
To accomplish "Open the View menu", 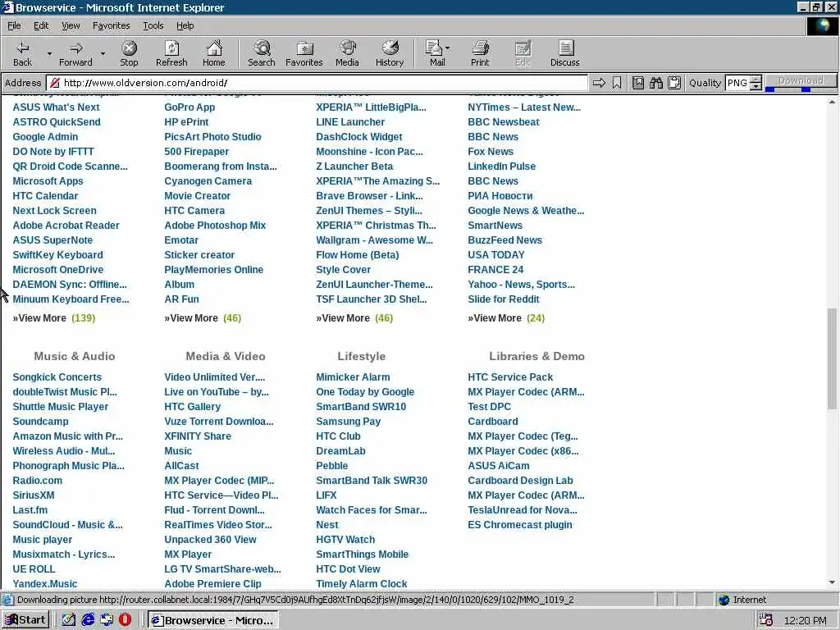I will [x=71, y=25].
